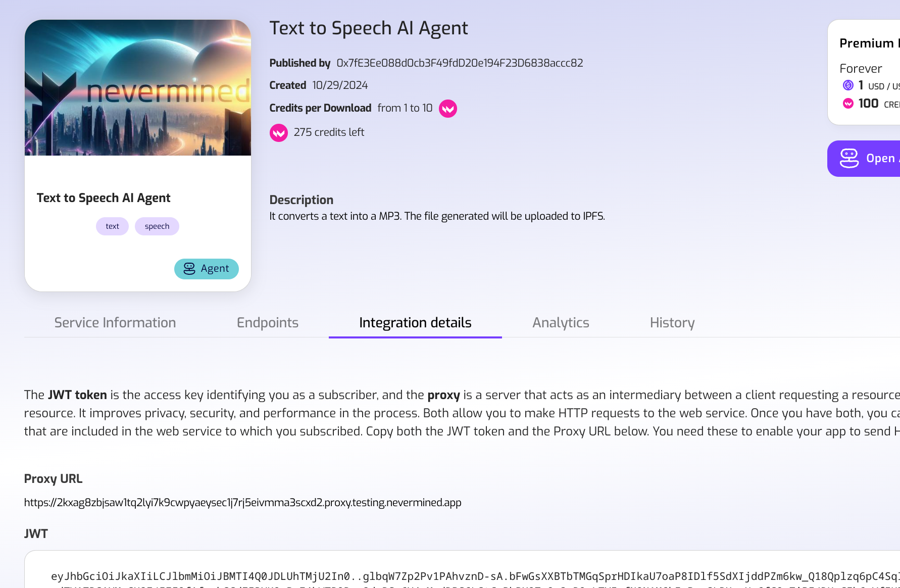Click the robot icon in Agent badge
This screenshot has width=900, height=588.
pyautogui.click(x=189, y=269)
